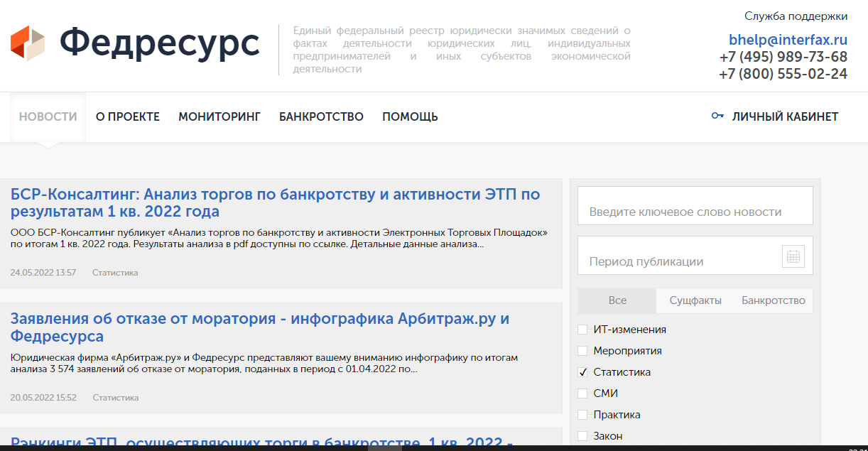Open Заявления об отказе от моратория article
The width and height of the screenshot is (868, 451).
click(x=260, y=327)
